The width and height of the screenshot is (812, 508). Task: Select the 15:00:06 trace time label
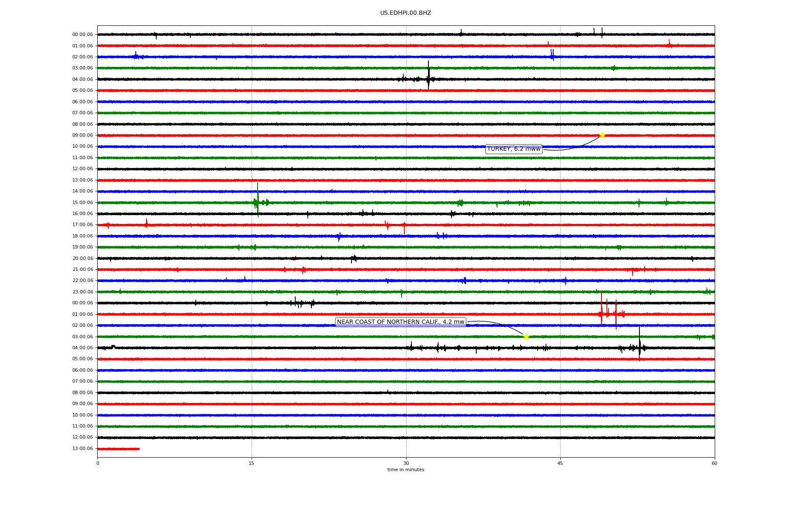point(82,203)
